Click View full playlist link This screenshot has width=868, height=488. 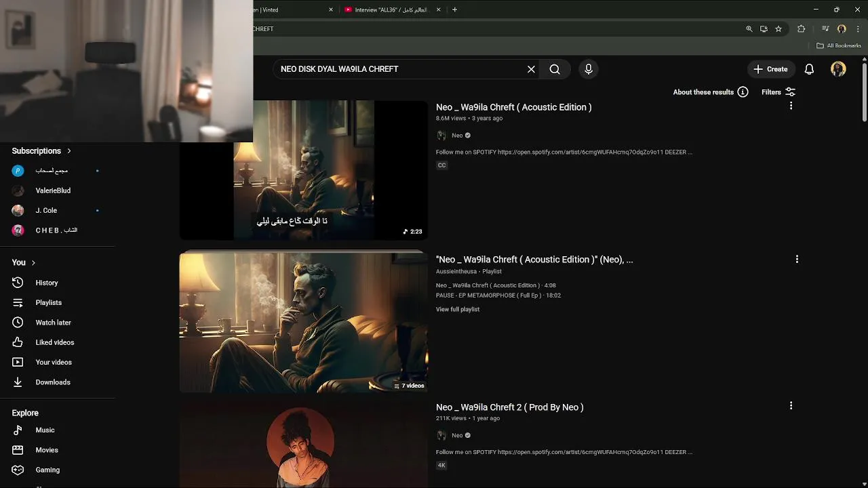pos(458,309)
